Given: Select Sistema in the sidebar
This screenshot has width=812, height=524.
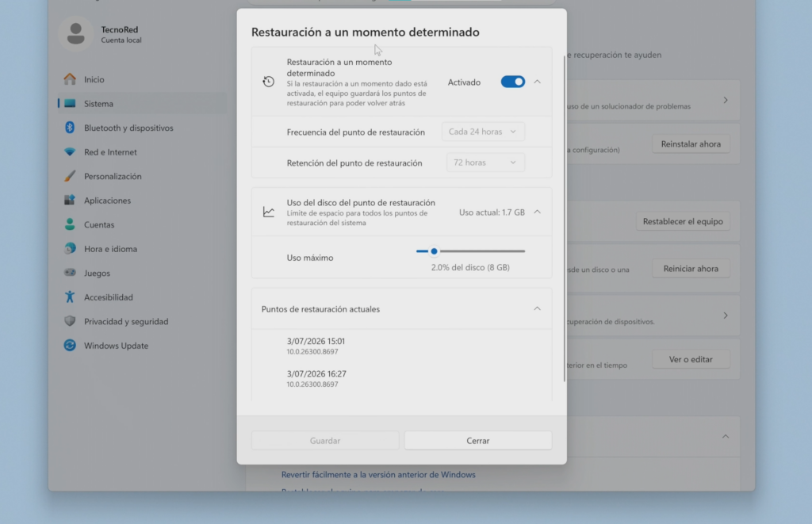Looking at the screenshot, I should 143,104.
